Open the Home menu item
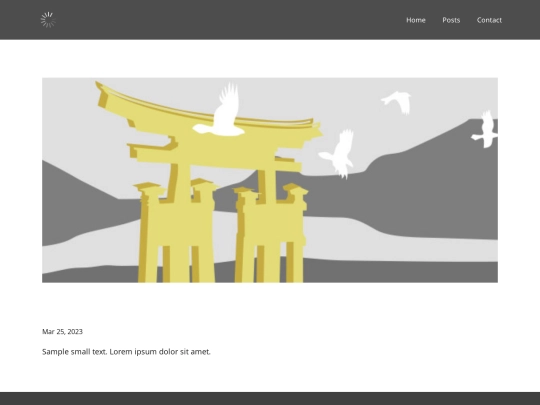The width and height of the screenshot is (540, 405). [x=416, y=20]
